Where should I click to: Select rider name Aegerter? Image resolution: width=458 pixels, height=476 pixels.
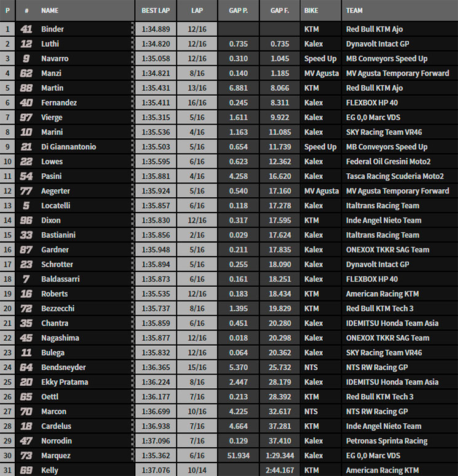click(55, 191)
